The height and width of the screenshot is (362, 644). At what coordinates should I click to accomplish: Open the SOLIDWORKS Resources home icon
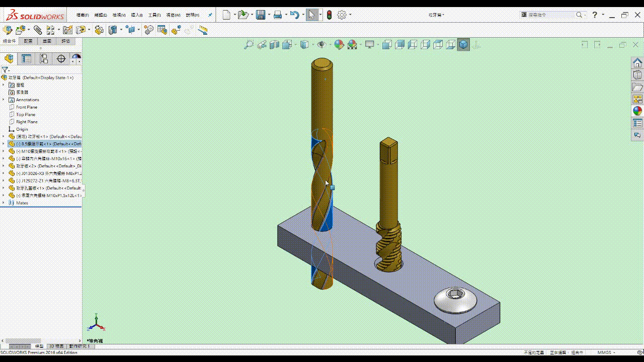click(637, 63)
